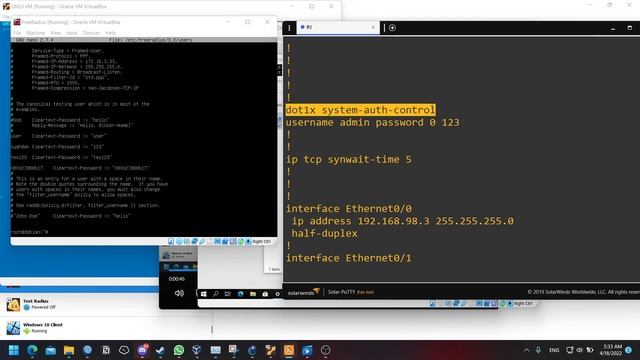Click the ip tcp synwait-time 5 line
Viewport: 640px width, 360px height.
coord(349,159)
